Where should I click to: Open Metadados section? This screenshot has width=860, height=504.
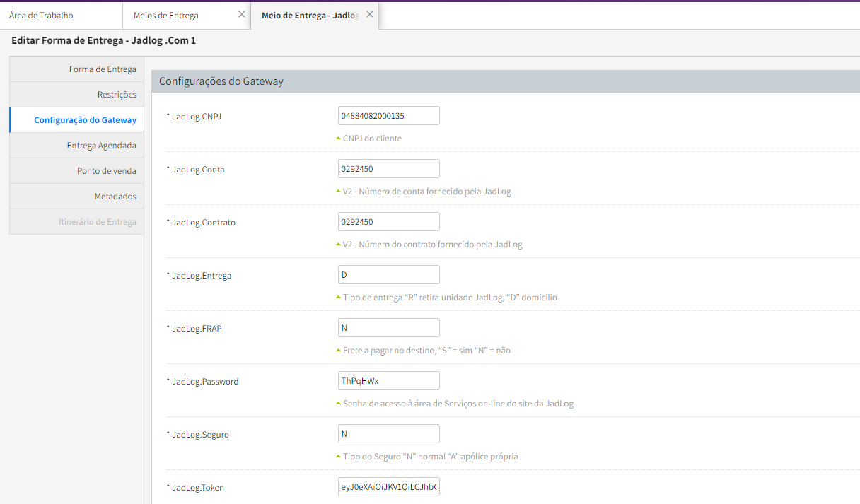pyautogui.click(x=76, y=197)
